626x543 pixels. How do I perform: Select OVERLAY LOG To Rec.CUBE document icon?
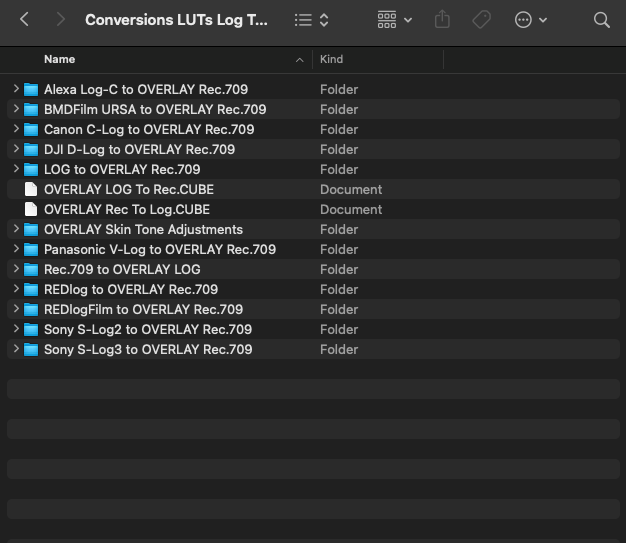(31, 189)
